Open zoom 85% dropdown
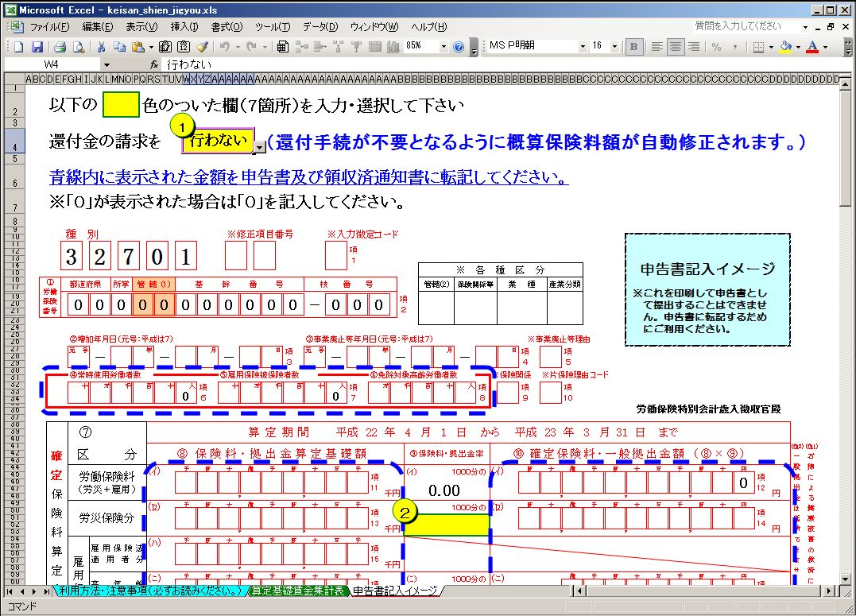Viewport: 856px width, 616px height. [443, 46]
